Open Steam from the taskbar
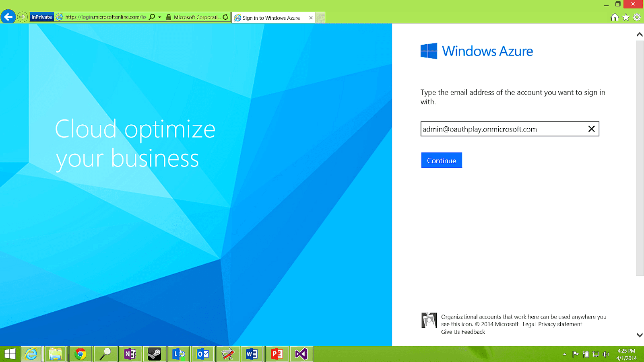The width and height of the screenshot is (644, 362). coord(155,354)
